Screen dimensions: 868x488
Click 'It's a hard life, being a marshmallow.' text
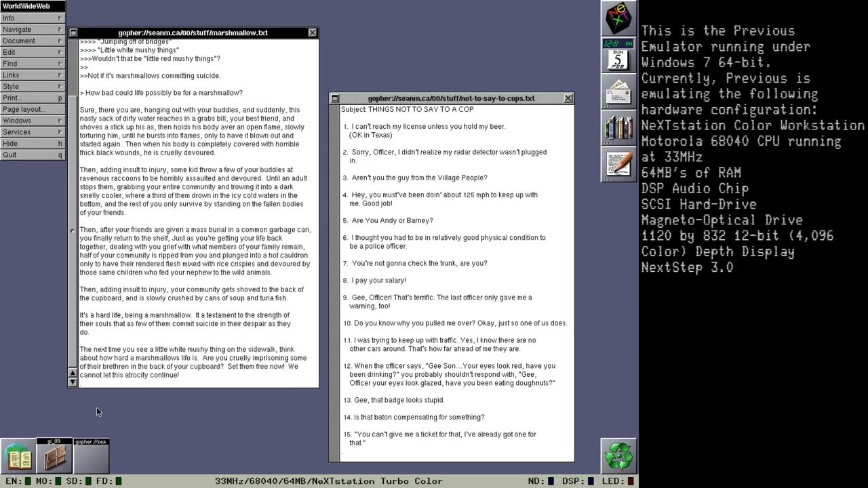click(x=136, y=315)
